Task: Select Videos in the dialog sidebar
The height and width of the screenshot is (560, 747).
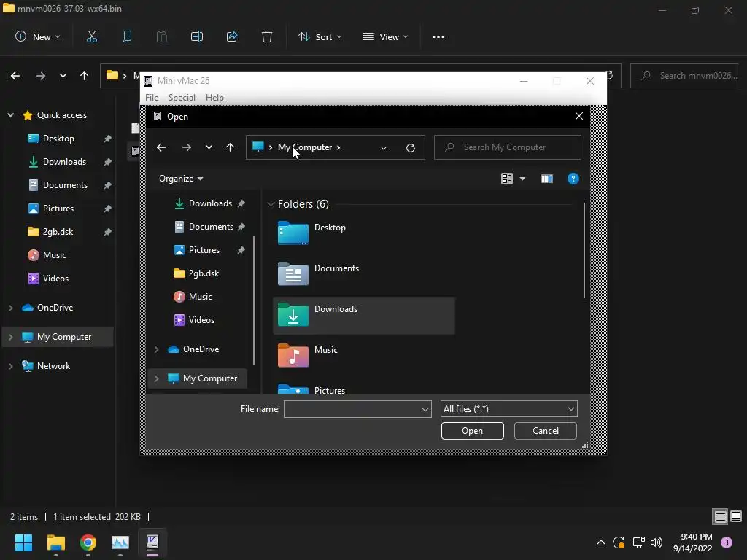Action: pos(203,320)
